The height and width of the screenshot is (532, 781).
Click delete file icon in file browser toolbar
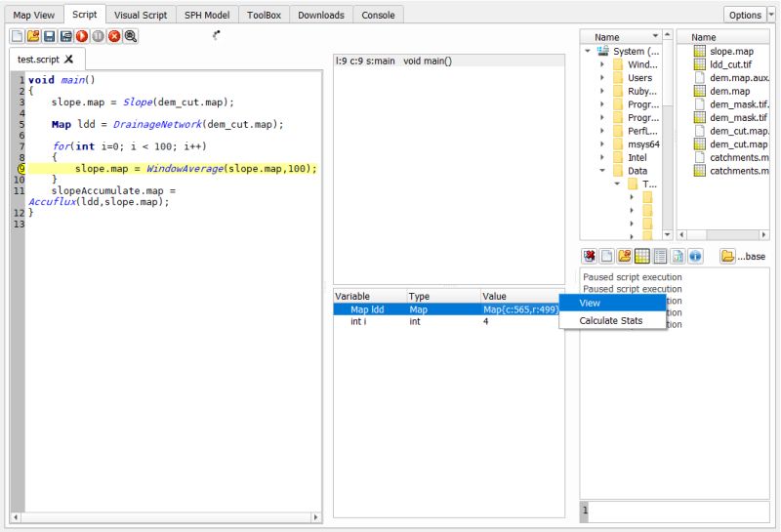point(590,256)
